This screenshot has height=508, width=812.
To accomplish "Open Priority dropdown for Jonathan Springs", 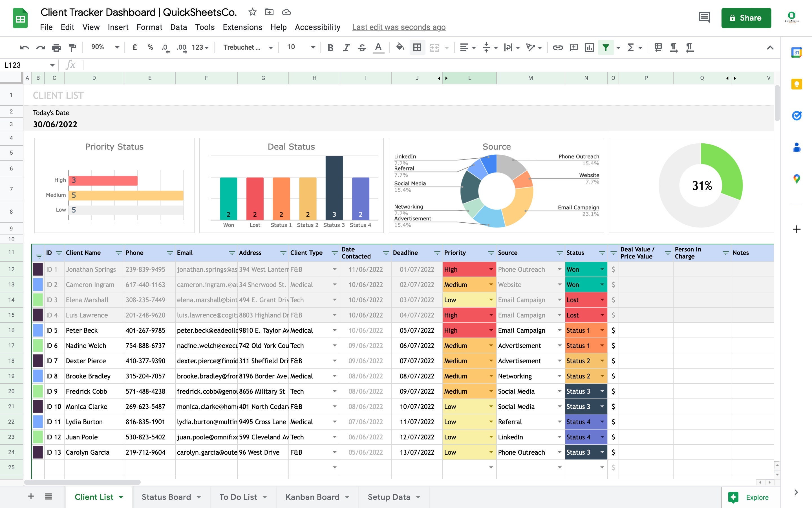I will (491, 270).
